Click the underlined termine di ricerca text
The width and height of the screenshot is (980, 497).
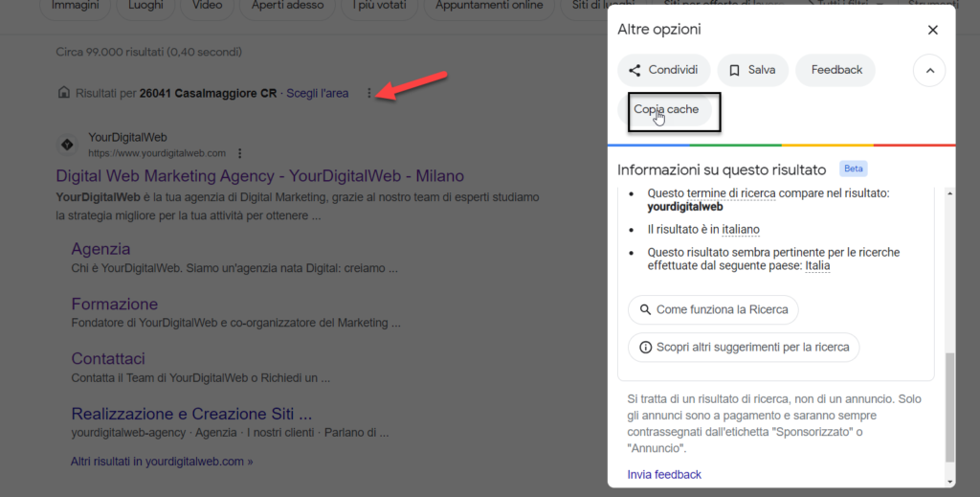coord(730,193)
